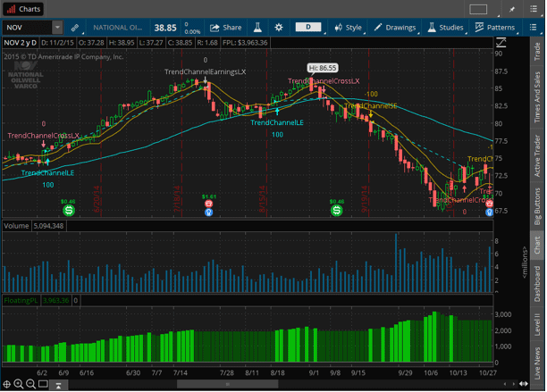
Task: Click the zoom in magnifier icon
Action: (x=18, y=384)
